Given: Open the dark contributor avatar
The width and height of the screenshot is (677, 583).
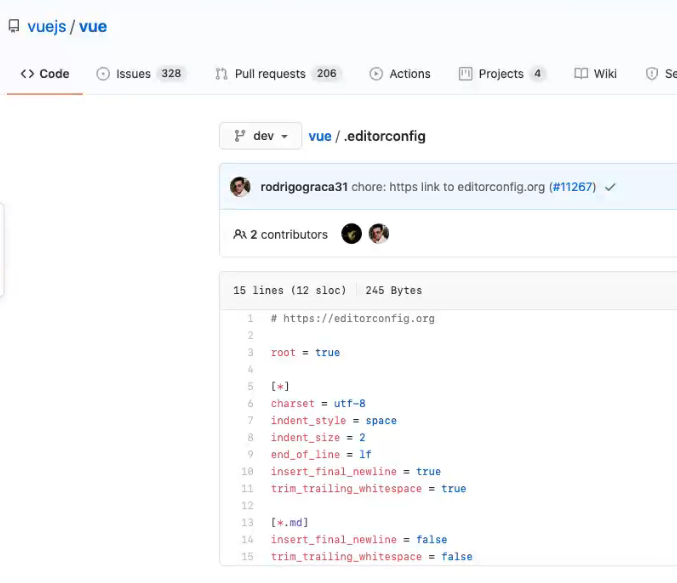Looking at the screenshot, I should (351, 234).
